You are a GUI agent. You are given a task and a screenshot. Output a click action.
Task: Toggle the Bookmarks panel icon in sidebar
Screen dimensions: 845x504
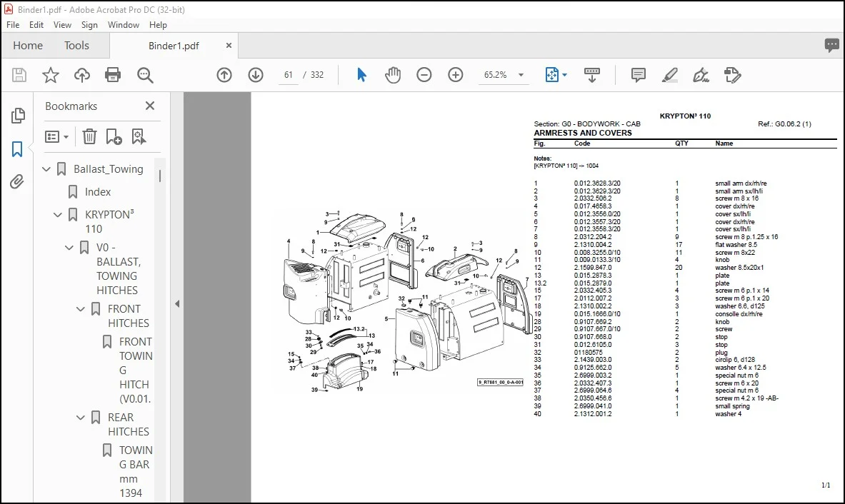pos(17,149)
